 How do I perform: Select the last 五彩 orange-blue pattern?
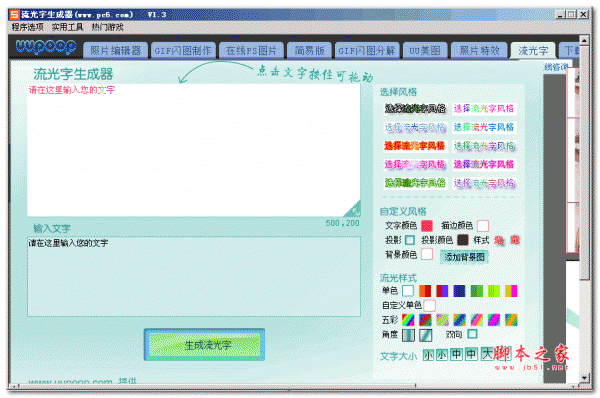pos(511,320)
